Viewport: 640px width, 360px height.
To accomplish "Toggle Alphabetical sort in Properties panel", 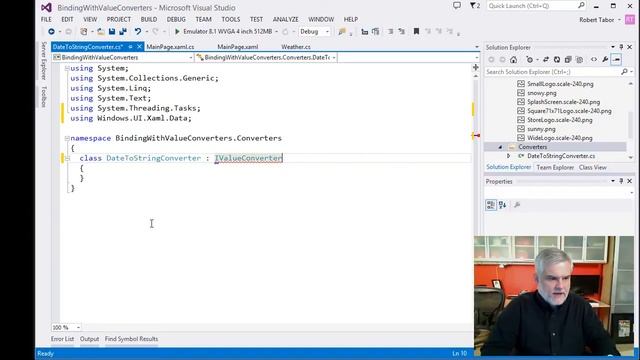I will click(502, 205).
